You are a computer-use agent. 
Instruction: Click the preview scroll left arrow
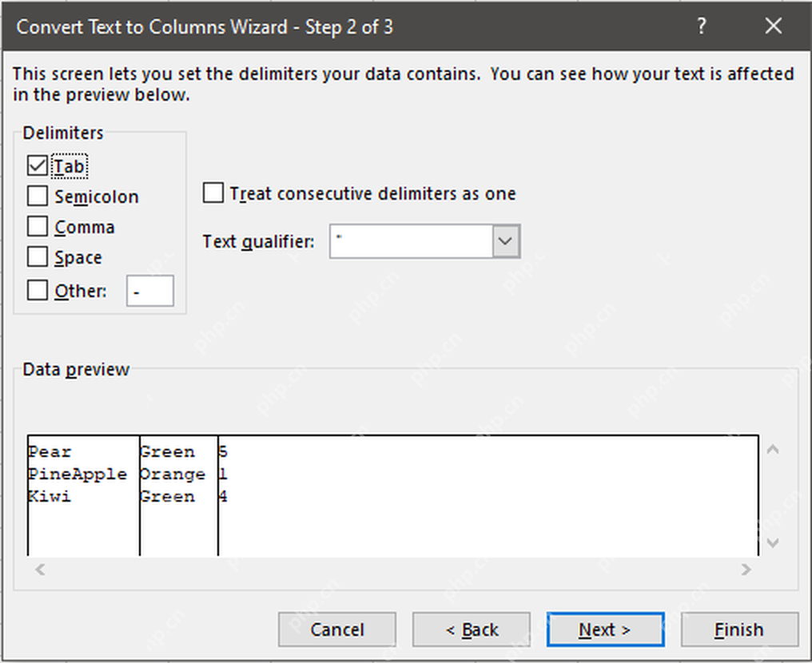pos(40,570)
